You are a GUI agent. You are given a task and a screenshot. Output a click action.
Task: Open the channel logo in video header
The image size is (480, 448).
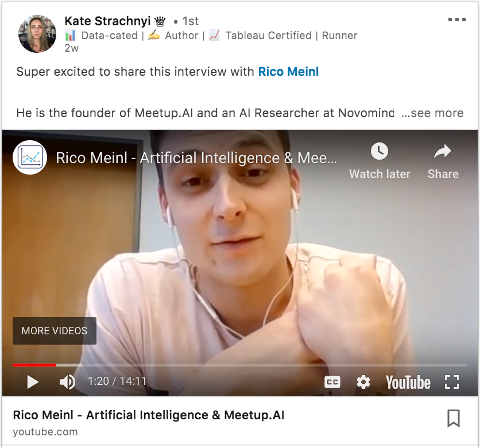point(30,157)
